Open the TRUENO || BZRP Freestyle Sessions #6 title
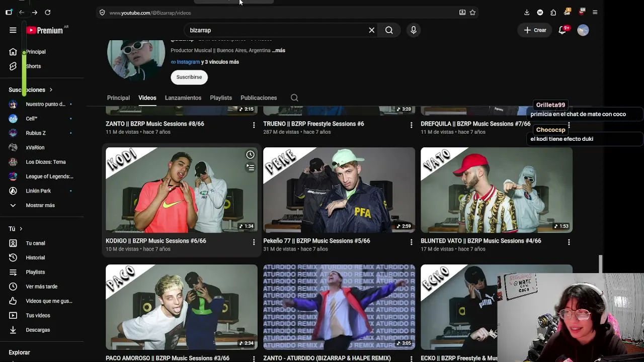644x362 pixels. [x=313, y=124]
